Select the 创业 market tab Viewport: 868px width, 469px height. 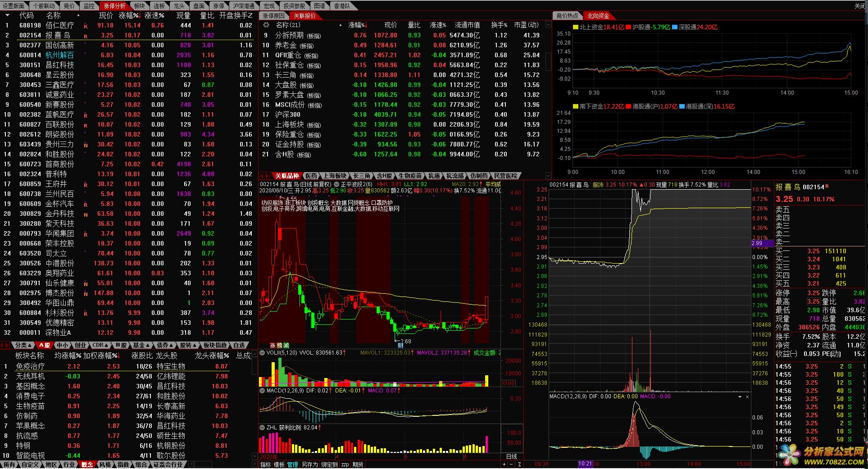coord(80,345)
